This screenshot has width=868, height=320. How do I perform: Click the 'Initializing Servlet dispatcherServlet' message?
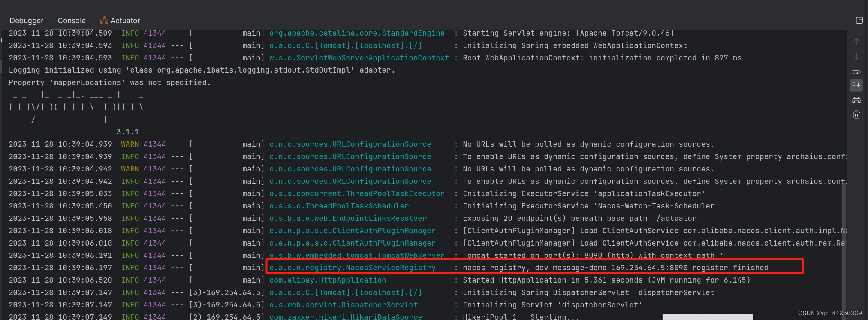point(552,305)
